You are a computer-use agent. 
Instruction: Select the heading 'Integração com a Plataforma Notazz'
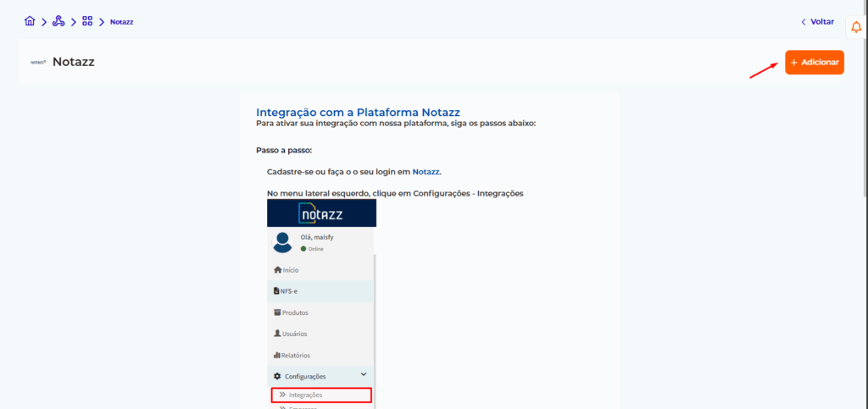[x=358, y=112]
